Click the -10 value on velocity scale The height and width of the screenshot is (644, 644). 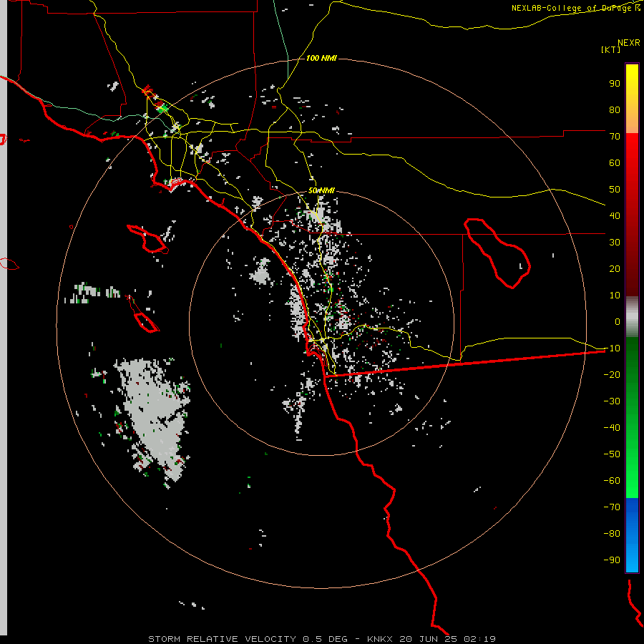click(x=612, y=348)
